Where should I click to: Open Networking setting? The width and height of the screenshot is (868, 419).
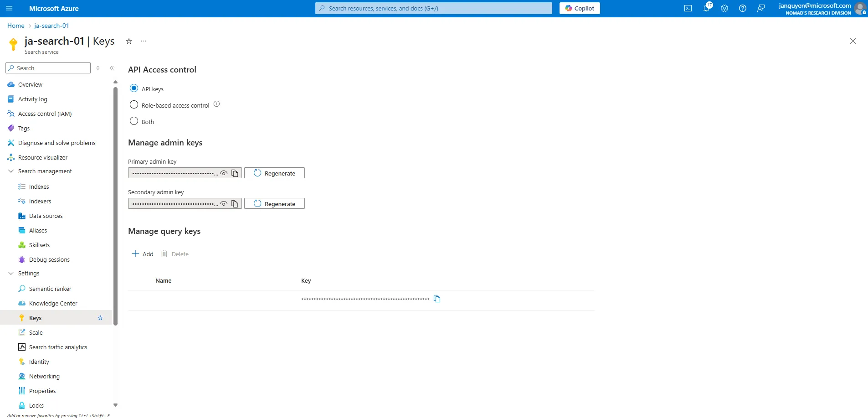click(x=44, y=376)
